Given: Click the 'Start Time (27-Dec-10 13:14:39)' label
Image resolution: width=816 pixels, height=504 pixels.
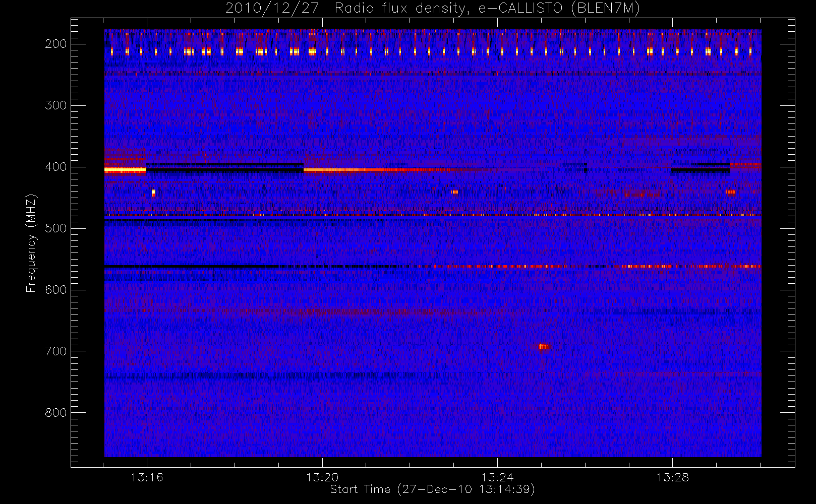Looking at the screenshot, I should (432, 489).
